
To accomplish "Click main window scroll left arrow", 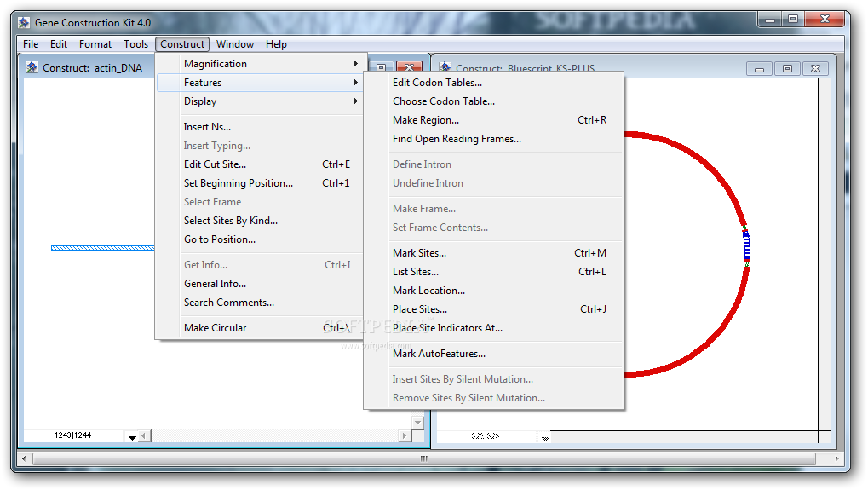I will pyautogui.click(x=24, y=459).
